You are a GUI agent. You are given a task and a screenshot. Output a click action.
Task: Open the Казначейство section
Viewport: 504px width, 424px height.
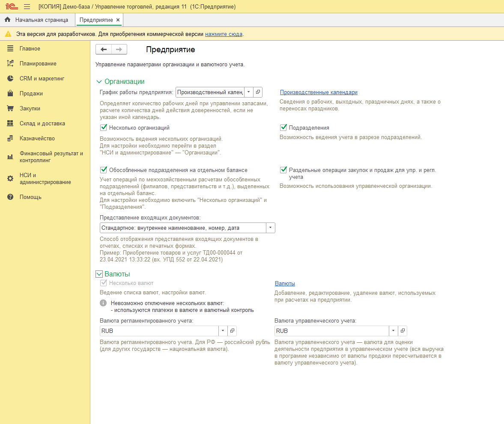[37, 139]
